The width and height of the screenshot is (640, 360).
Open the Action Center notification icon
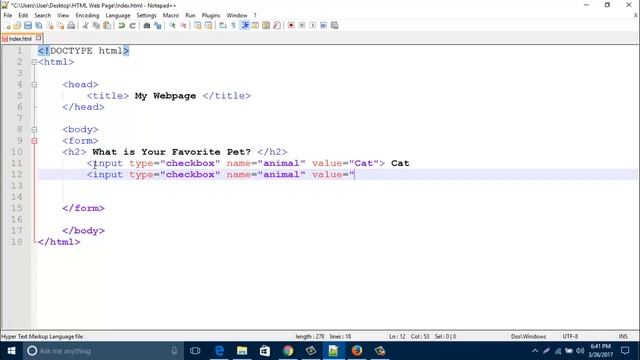tap(625, 351)
